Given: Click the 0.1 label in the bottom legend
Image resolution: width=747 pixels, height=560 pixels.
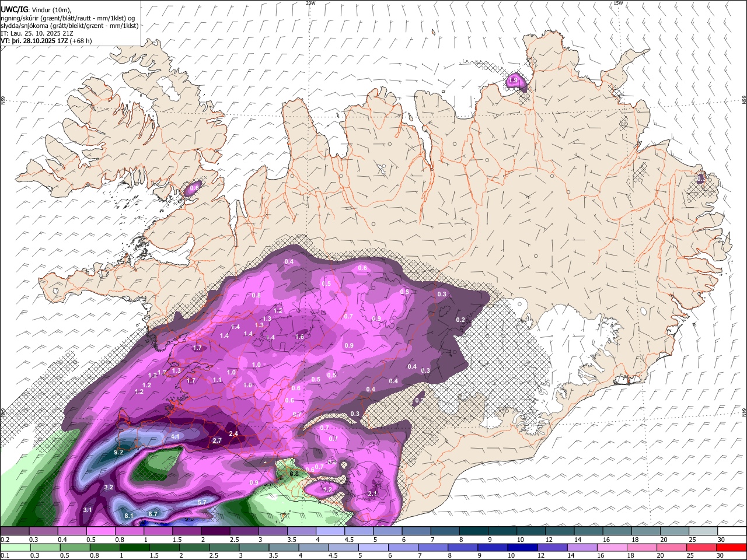Looking at the screenshot, I should (5, 556).
